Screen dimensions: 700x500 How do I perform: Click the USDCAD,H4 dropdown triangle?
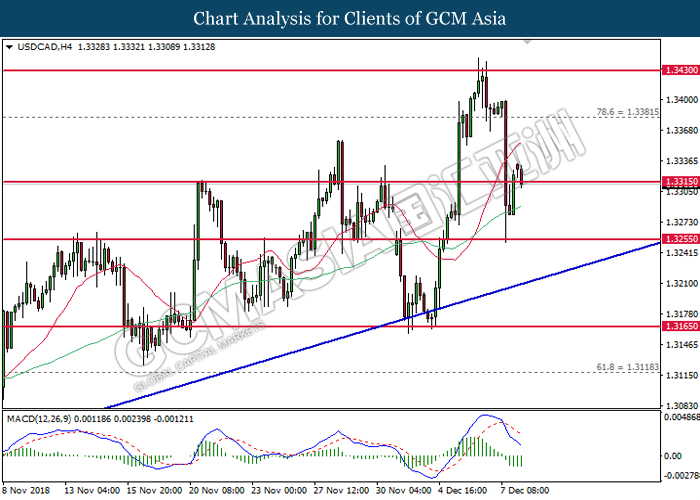click(x=9, y=47)
